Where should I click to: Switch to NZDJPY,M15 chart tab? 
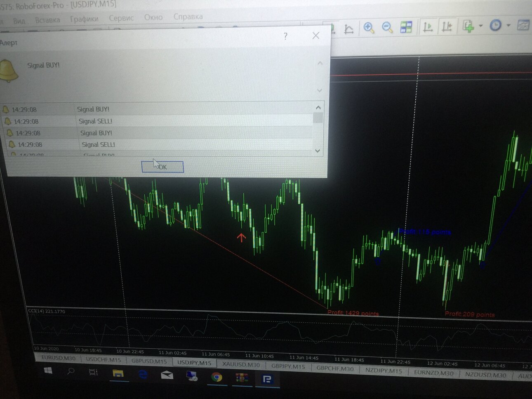pos(384,371)
